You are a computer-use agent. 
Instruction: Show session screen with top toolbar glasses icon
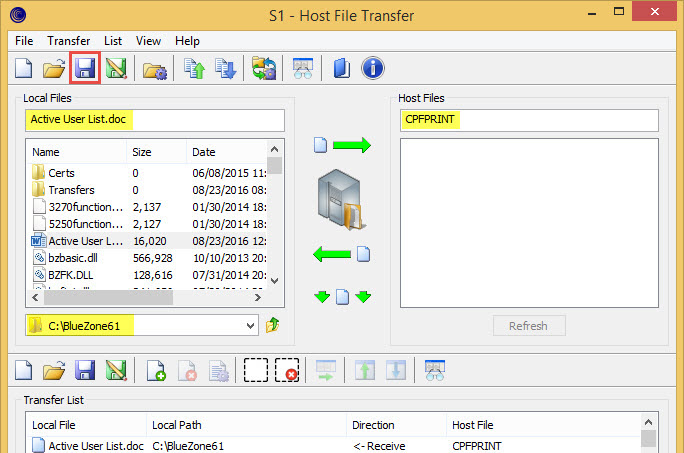[x=303, y=69]
